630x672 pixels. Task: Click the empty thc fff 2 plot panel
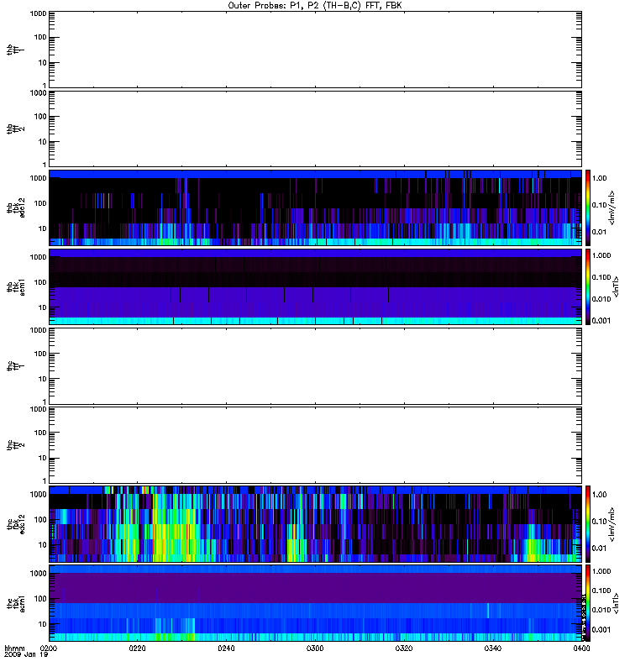(315, 445)
